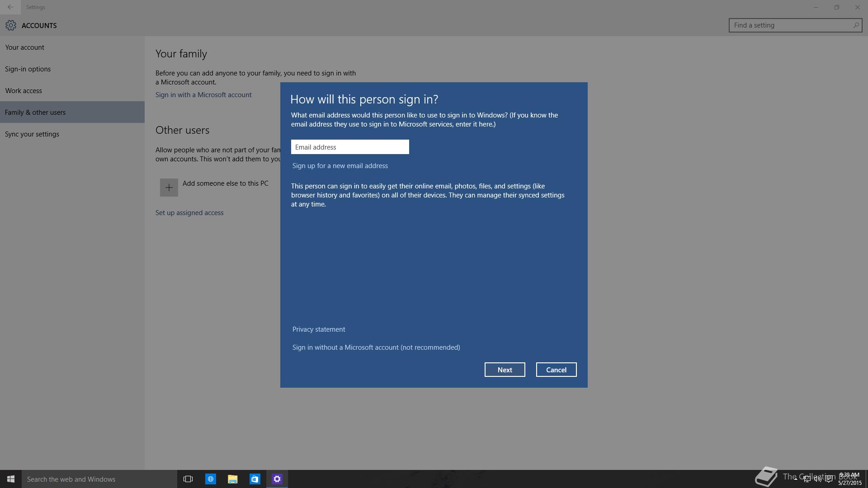Click Add someone else to this PC
The image size is (868, 488).
pyautogui.click(x=226, y=183)
